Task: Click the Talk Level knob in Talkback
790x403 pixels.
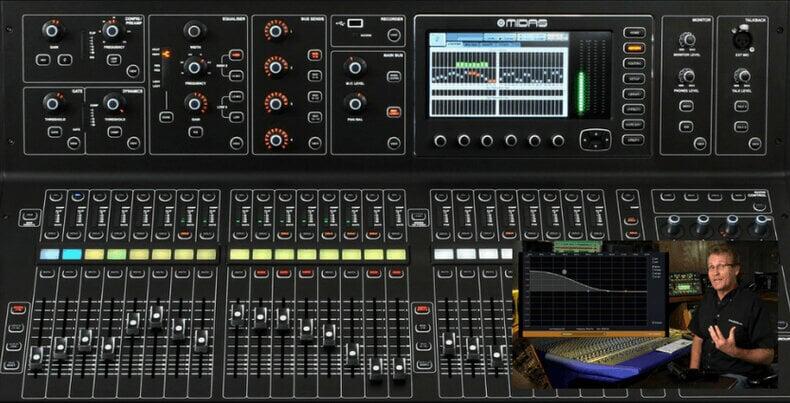Action: (742, 76)
